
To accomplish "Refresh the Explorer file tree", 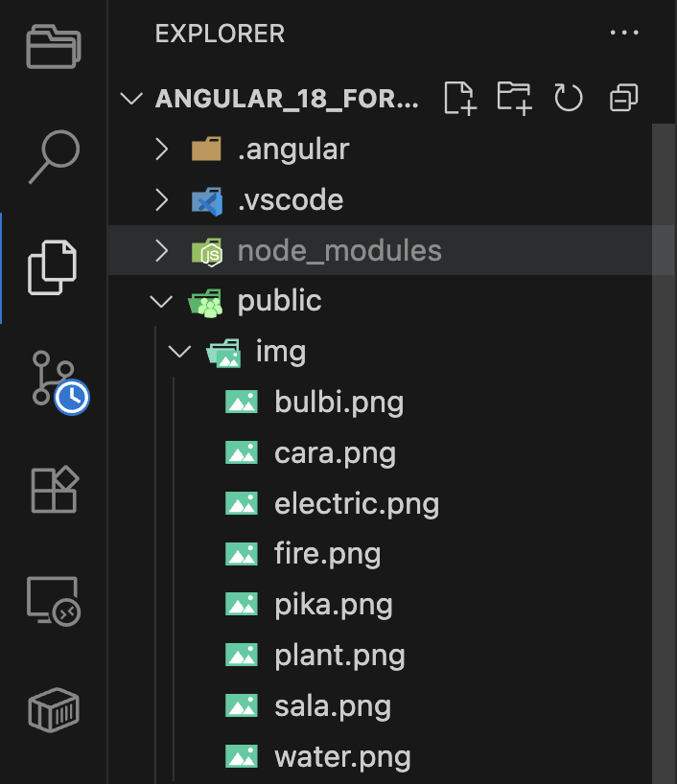I will 569,98.
